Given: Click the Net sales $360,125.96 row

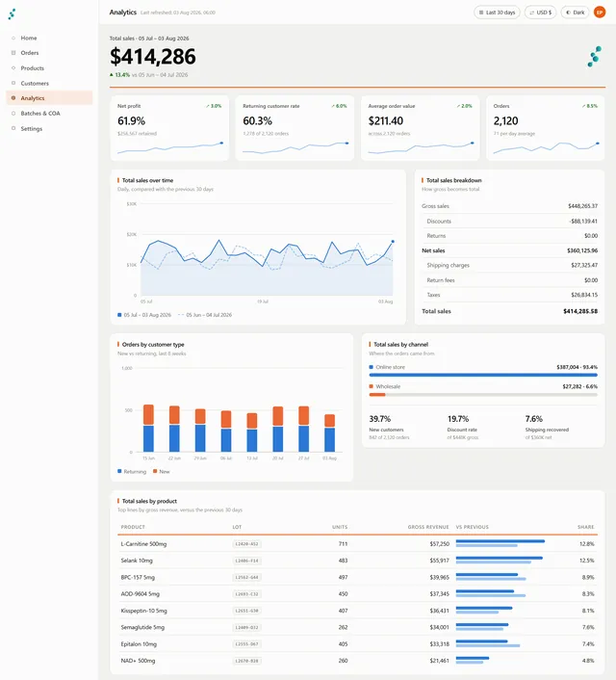Looking at the screenshot, I should [x=509, y=250].
